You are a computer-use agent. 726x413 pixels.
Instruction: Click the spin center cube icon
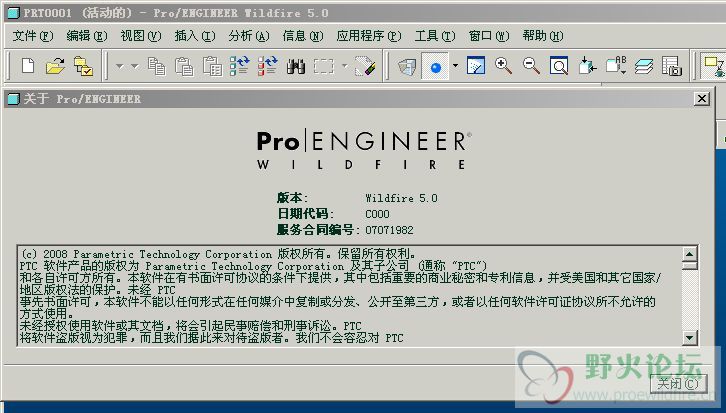pos(407,67)
